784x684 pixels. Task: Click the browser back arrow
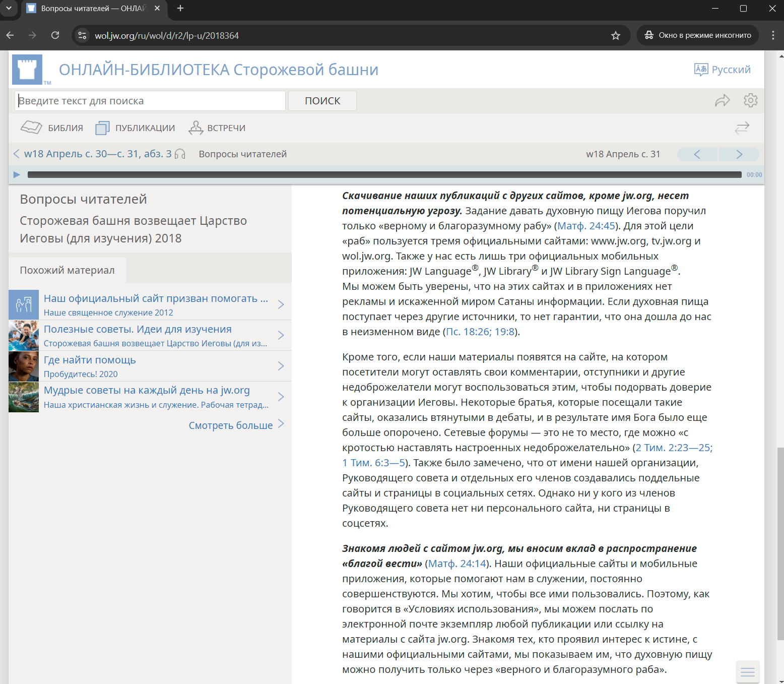click(10, 35)
